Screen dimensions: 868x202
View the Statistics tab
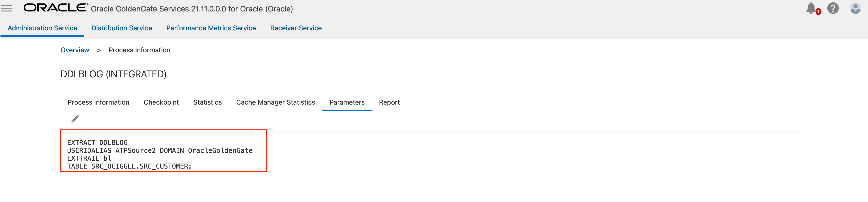coord(208,102)
